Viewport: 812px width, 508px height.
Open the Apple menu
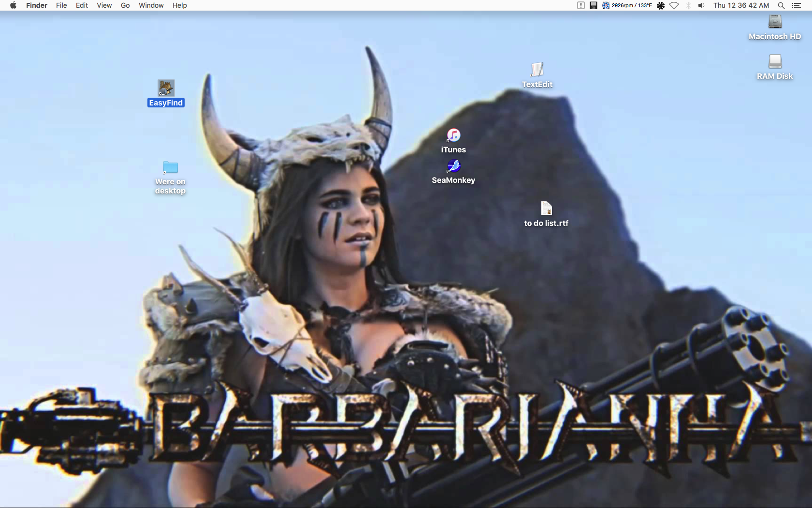pos(13,5)
